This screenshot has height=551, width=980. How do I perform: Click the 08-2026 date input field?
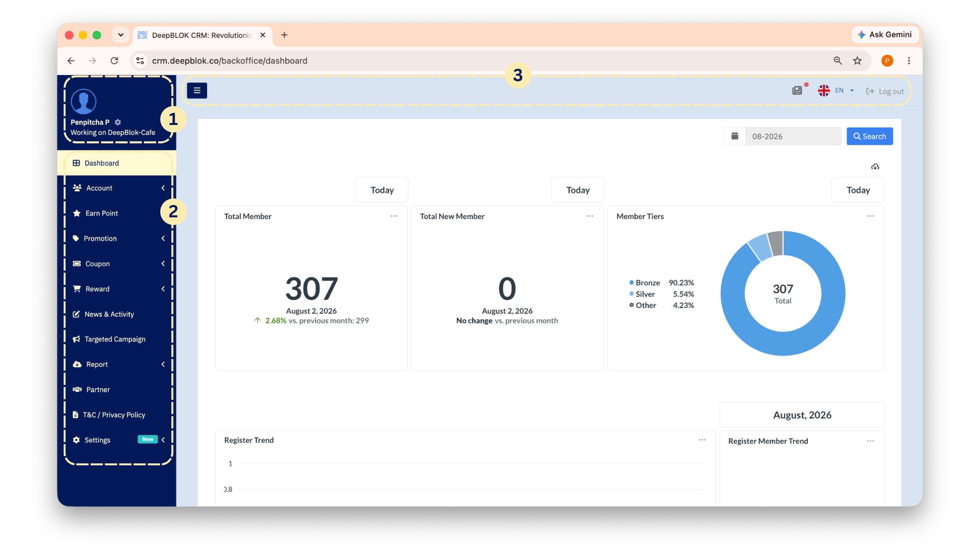[793, 136]
